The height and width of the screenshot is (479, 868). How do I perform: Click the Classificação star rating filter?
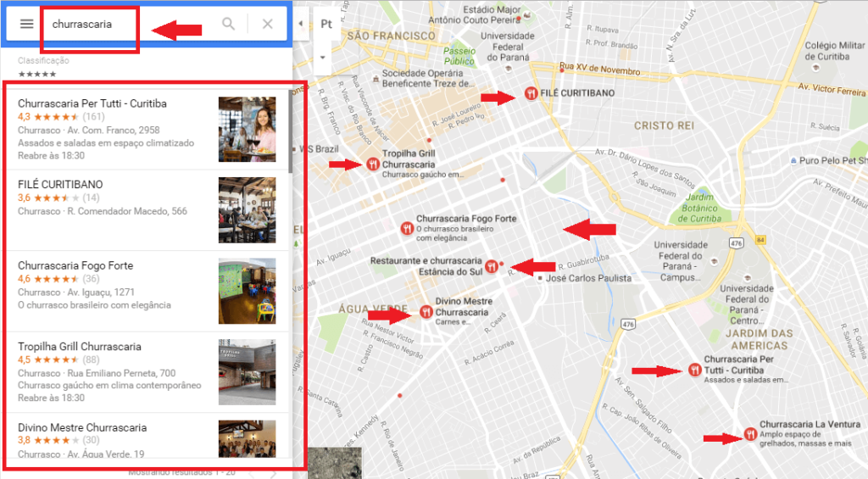pos(37,75)
